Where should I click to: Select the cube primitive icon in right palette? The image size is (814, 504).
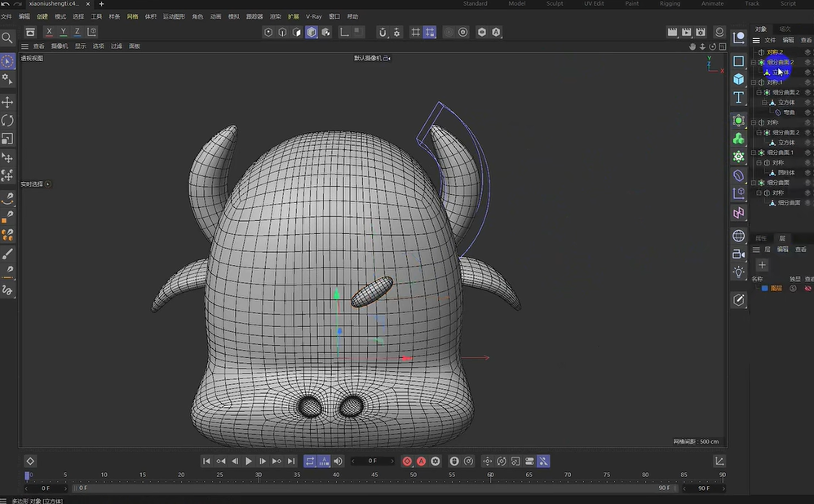[739, 78]
